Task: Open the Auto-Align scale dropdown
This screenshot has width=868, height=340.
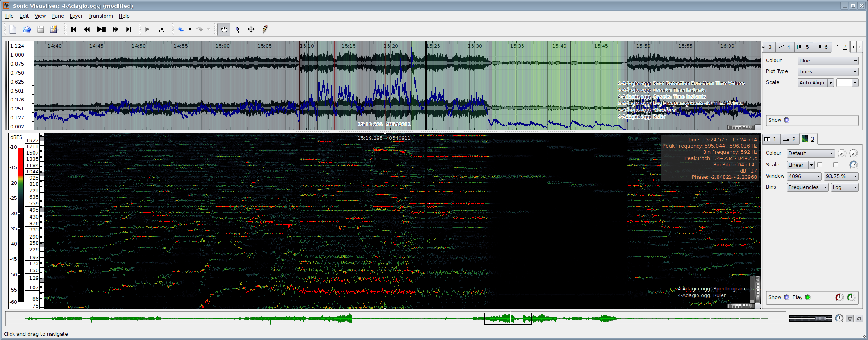Action: (816, 83)
